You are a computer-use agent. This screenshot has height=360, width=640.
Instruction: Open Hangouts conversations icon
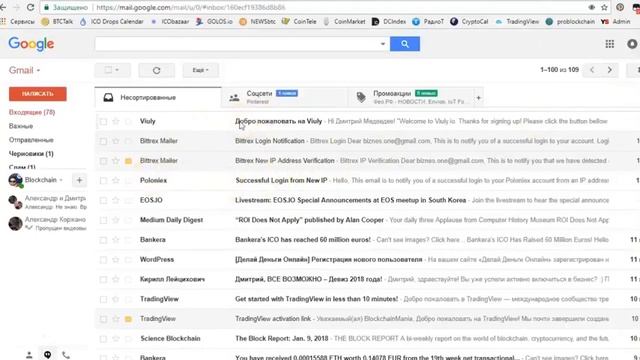47,355
